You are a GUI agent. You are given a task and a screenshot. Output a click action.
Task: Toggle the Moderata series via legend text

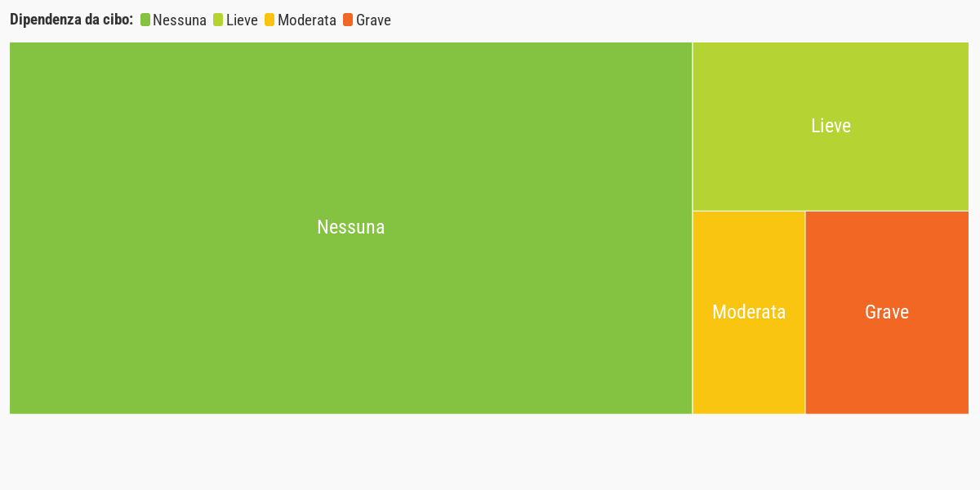(x=307, y=20)
